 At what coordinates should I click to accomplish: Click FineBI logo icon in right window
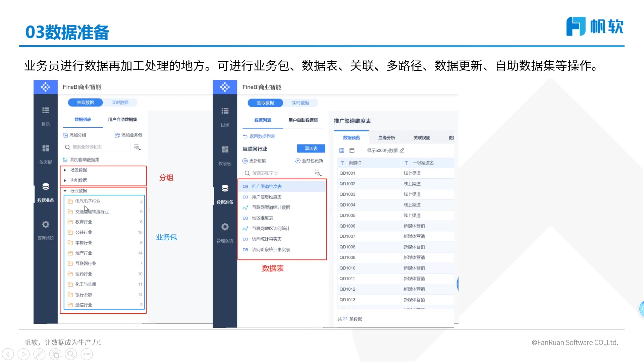pyautogui.click(x=225, y=87)
